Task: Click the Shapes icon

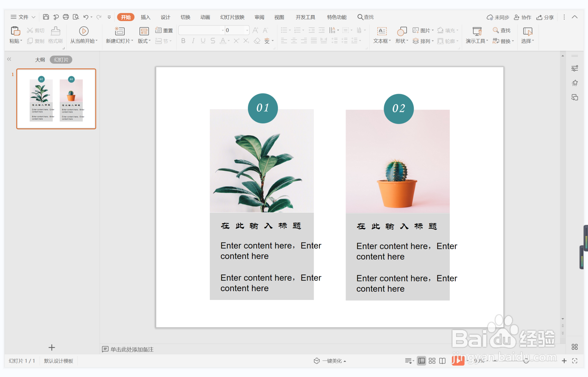Action: pos(402,31)
